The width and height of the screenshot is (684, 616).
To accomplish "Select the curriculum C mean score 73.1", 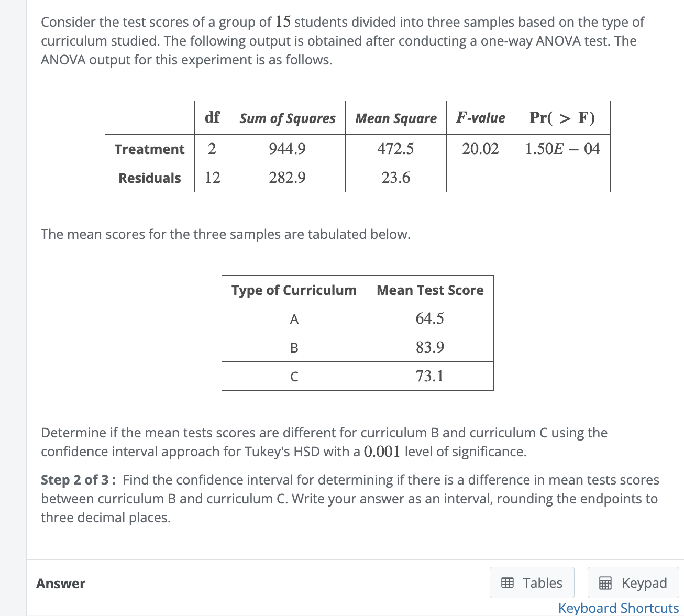I will coord(429,376).
